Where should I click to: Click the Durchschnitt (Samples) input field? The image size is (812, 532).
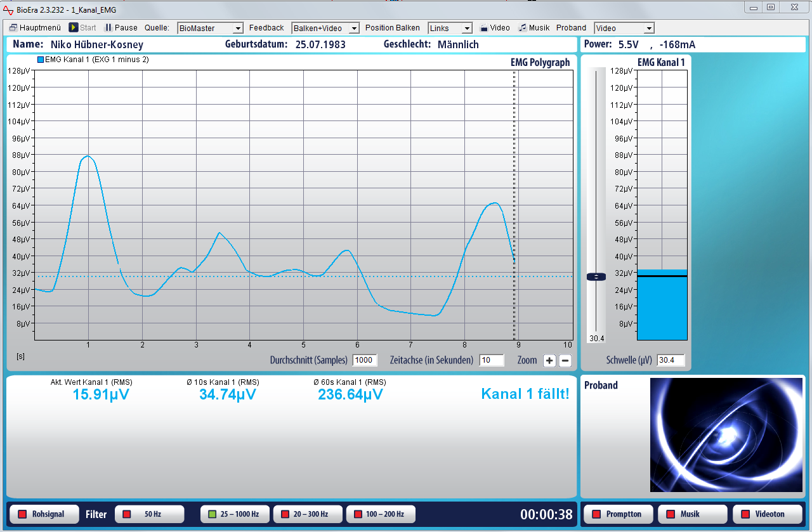[364, 360]
